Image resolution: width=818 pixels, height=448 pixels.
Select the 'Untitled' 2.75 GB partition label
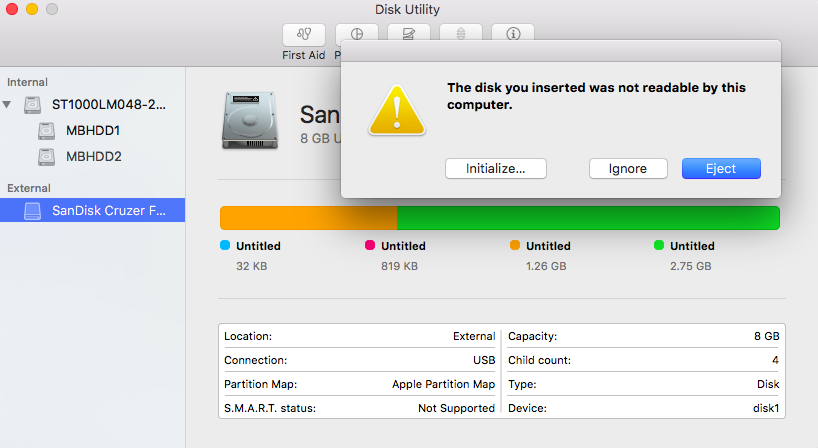point(692,246)
